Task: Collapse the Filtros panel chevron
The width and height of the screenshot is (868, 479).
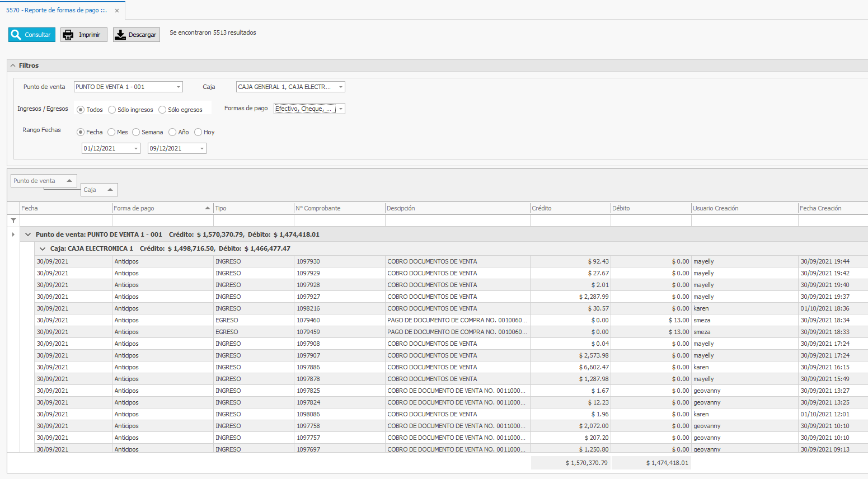Action: coord(13,65)
